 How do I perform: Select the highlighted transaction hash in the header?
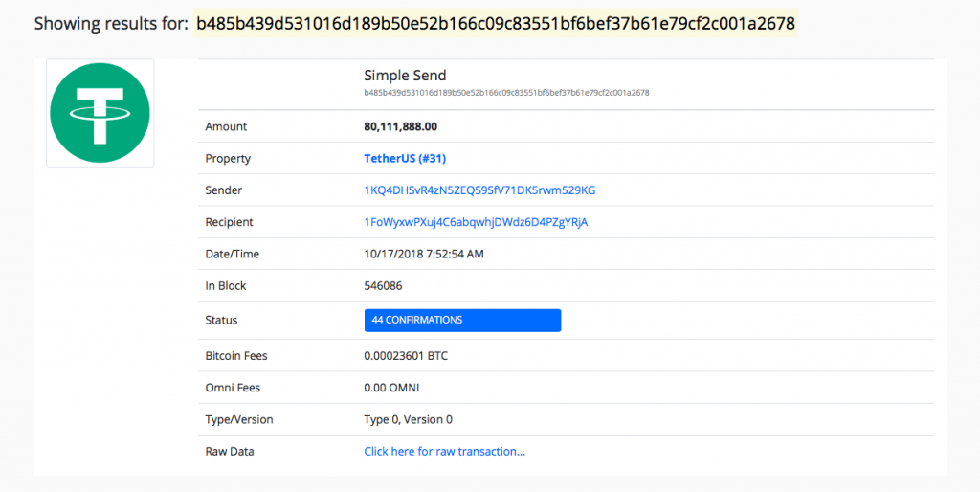tap(496, 24)
